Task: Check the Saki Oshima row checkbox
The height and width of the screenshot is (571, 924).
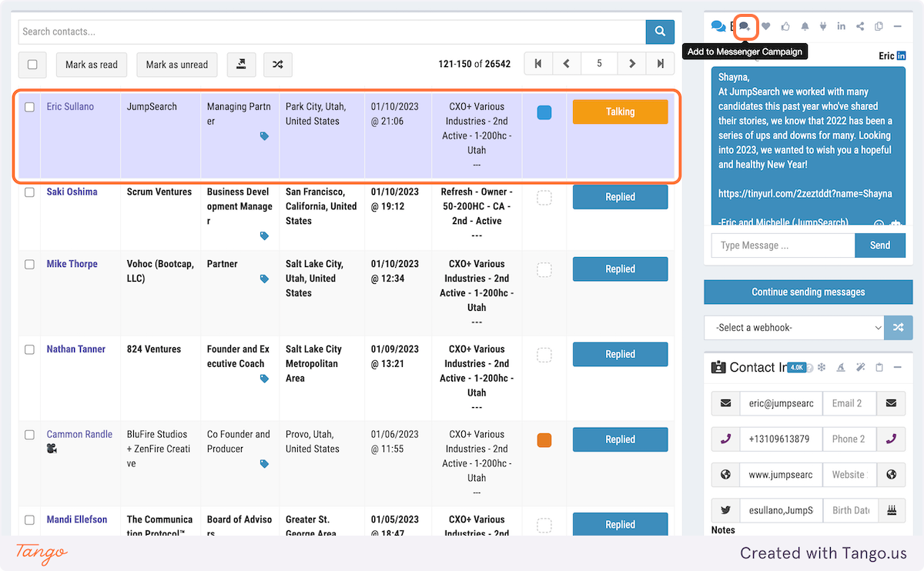Action: click(x=29, y=192)
